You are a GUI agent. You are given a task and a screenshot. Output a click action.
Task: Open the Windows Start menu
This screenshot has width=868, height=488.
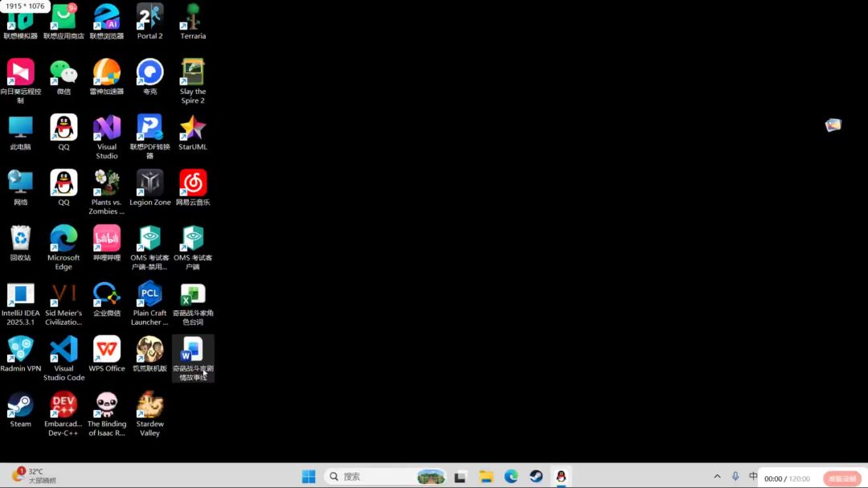pos(309,477)
